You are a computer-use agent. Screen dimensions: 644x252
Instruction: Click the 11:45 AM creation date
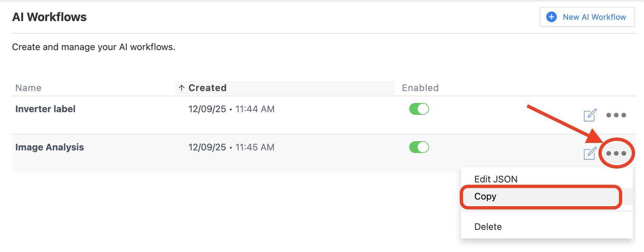pos(231,147)
